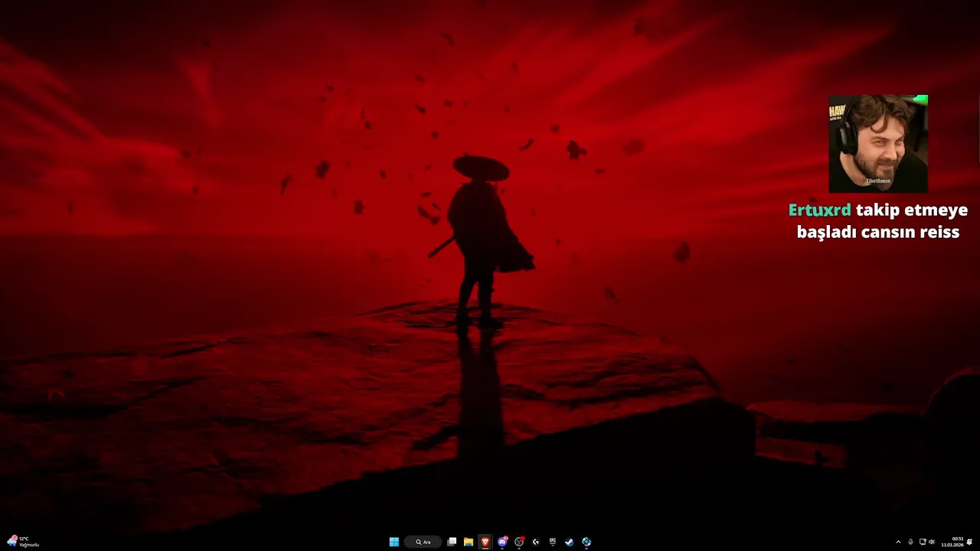Show hidden system tray icons
The image size is (980, 551).
tap(898, 542)
